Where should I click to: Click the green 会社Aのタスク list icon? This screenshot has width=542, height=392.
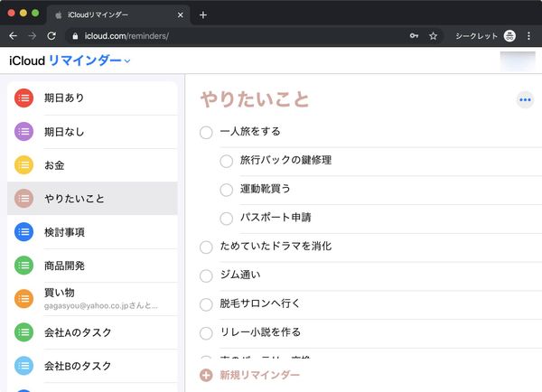pos(23,332)
